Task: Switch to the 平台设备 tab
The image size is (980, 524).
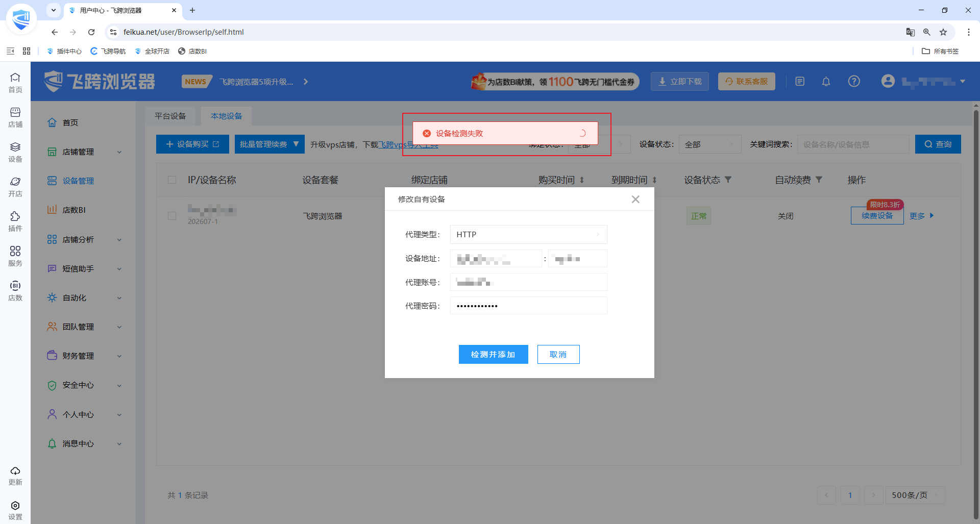Action: coord(170,116)
